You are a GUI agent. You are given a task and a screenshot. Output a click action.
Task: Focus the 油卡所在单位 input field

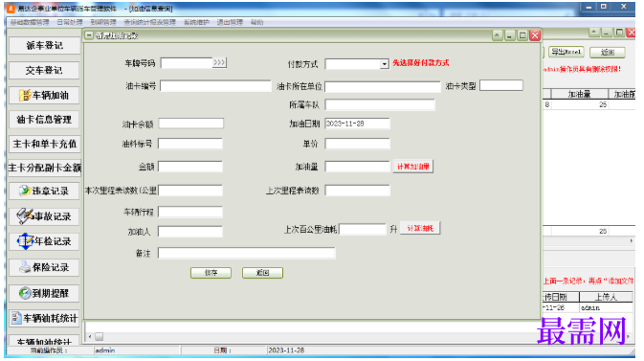[x=383, y=87]
